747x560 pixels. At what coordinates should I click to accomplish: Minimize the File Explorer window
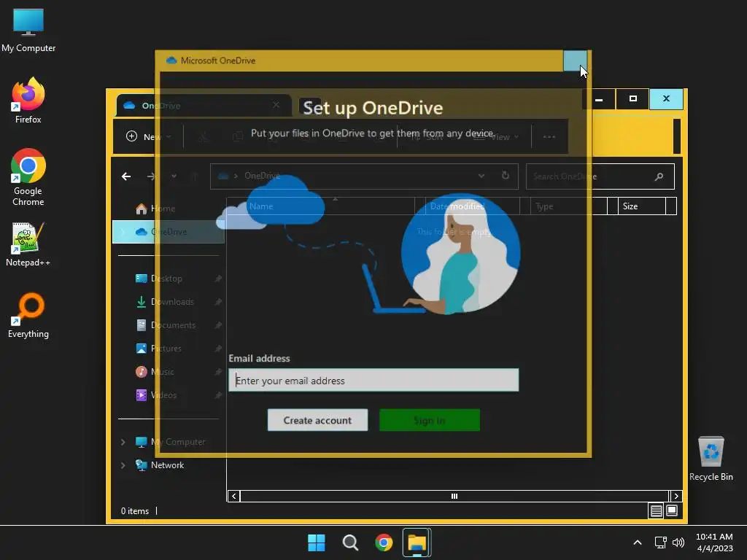(x=600, y=99)
